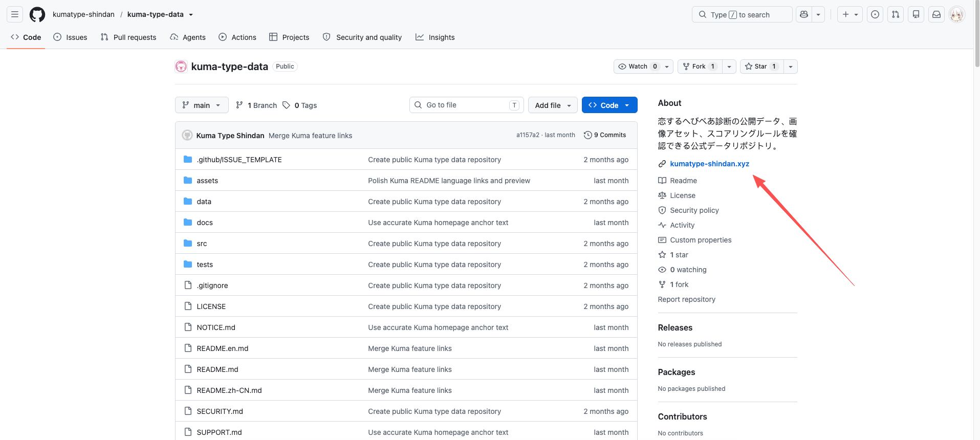The width and height of the screenshot is (980, 440).
Task: Open the docs folder icon
Action: click(188, 222)
